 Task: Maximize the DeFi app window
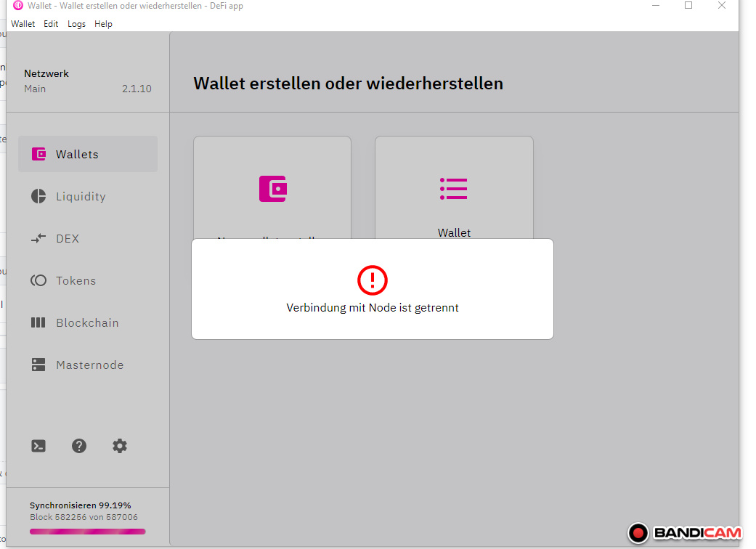(x=688, y=6)
